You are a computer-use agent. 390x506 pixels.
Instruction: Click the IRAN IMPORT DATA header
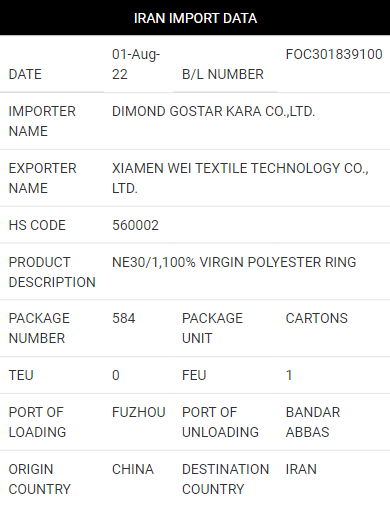click(x=195, y=18)
